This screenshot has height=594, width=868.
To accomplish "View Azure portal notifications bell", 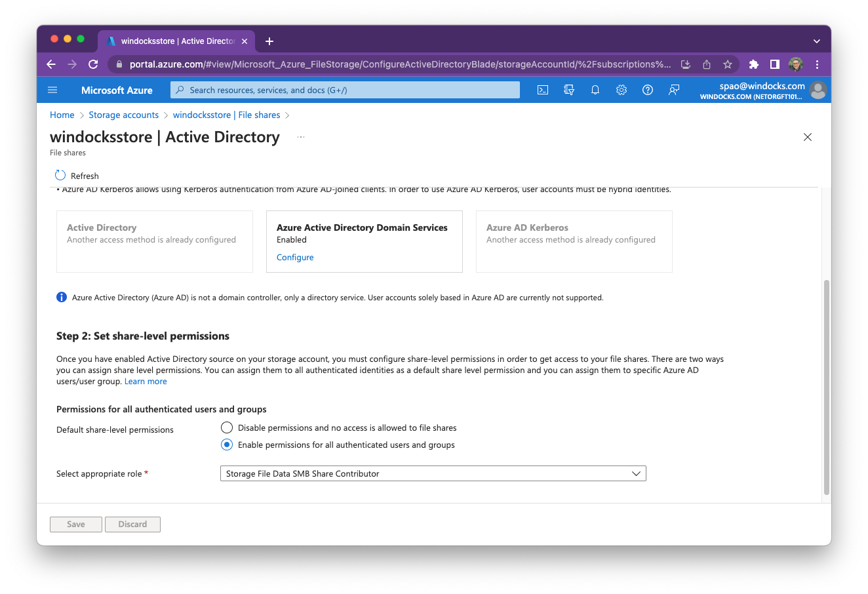I will coord(595,90).
